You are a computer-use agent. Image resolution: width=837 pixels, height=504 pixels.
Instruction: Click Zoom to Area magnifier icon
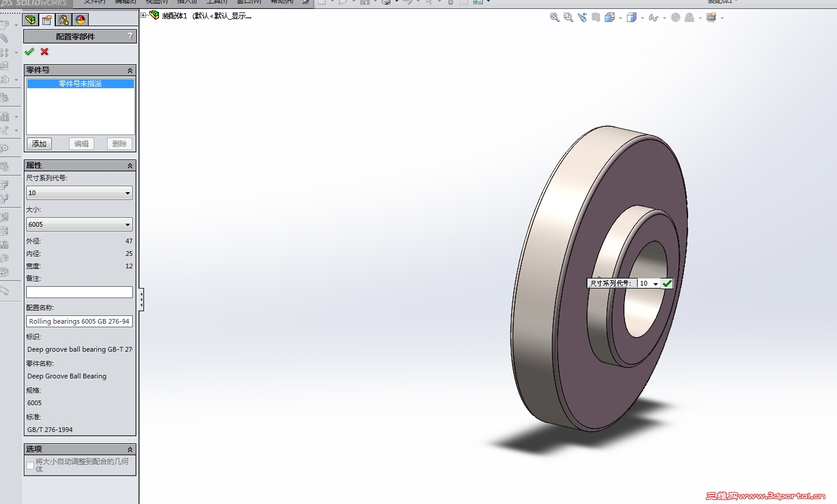pos(569,17)
